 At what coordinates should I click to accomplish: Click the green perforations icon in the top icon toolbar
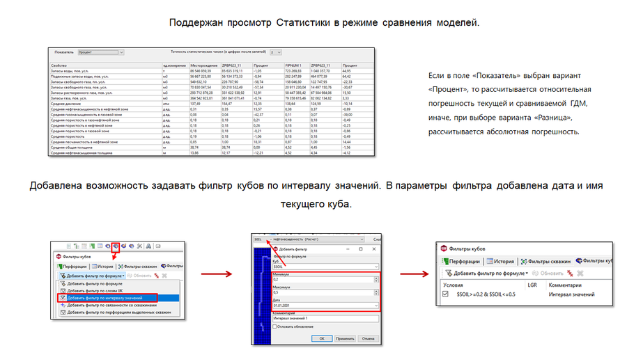tap(93, 246)
